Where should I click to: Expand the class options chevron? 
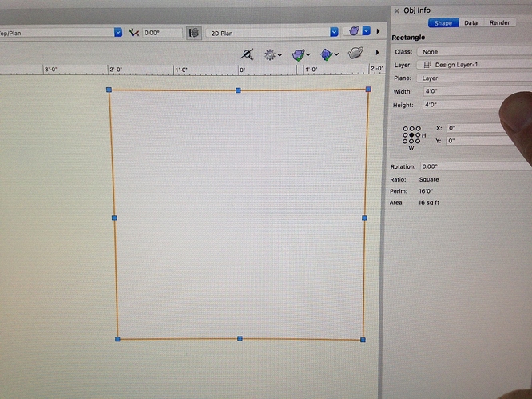point(308,54)
